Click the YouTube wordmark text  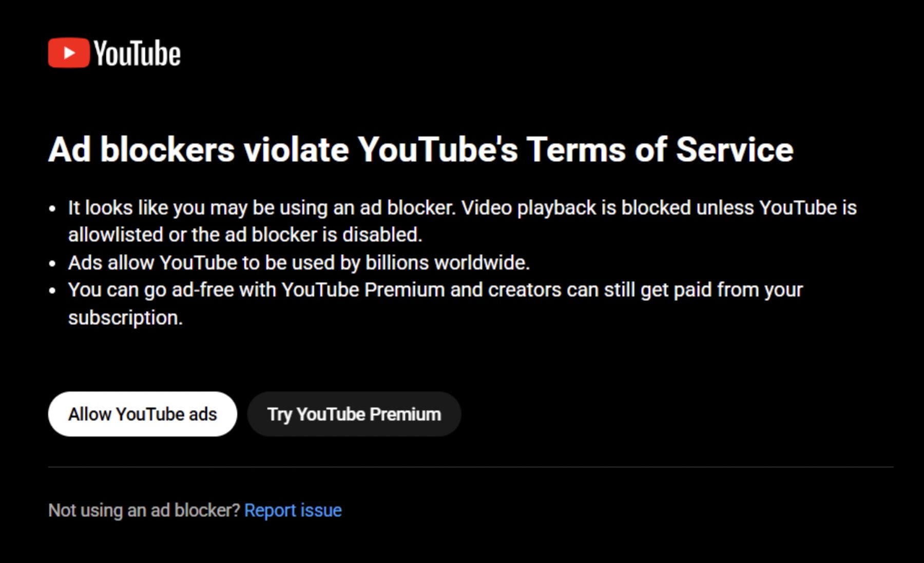click(x=137, y=53)
